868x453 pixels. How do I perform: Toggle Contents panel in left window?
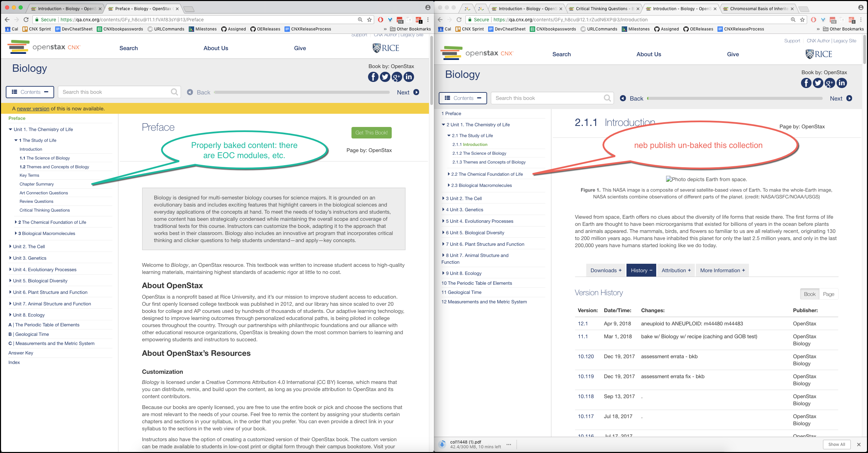pos(30,92)
